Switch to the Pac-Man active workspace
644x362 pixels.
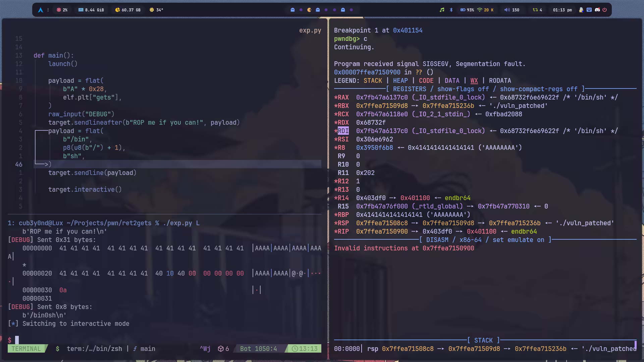309,10
